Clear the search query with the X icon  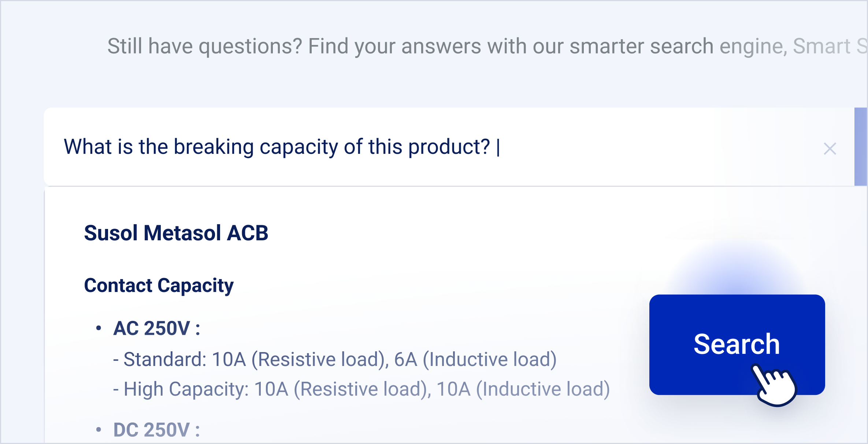click(830, 149)
